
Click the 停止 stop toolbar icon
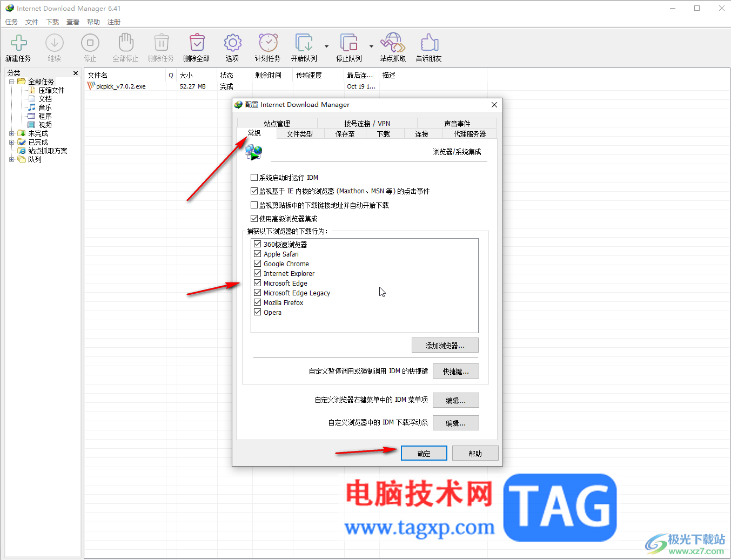click(90, 43)
